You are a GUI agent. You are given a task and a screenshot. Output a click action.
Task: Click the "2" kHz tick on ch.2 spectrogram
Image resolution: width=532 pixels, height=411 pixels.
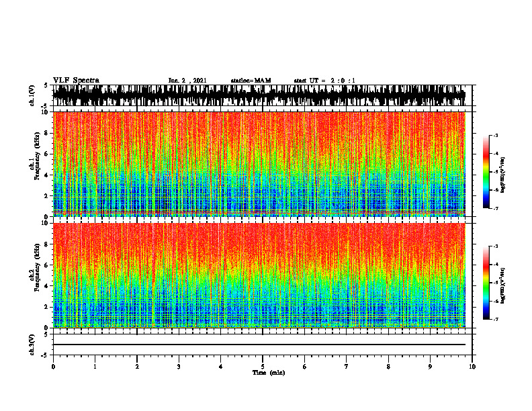(46, 307)
